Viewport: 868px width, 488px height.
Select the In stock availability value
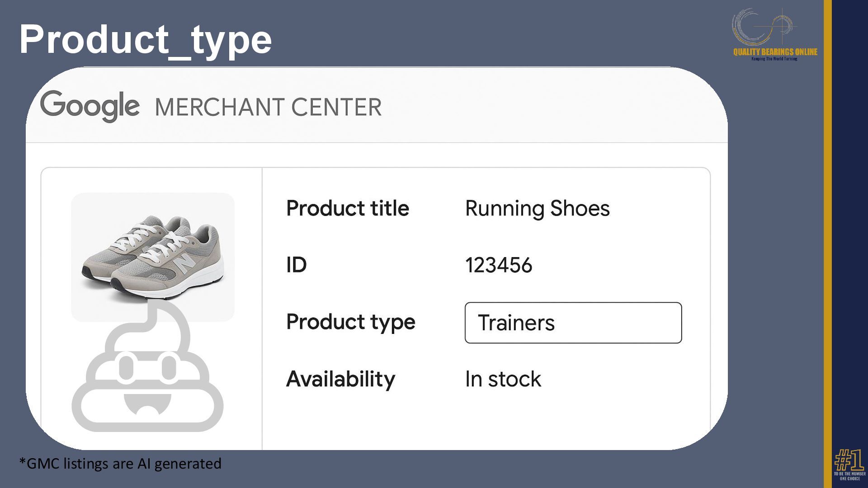[x=503, y=379]
